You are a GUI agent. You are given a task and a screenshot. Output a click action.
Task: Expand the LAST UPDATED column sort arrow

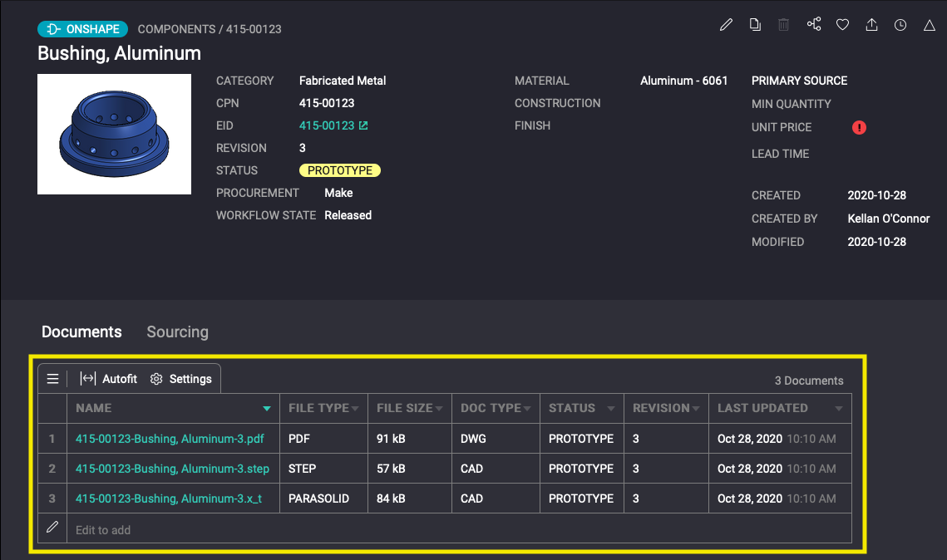[839, 409]
